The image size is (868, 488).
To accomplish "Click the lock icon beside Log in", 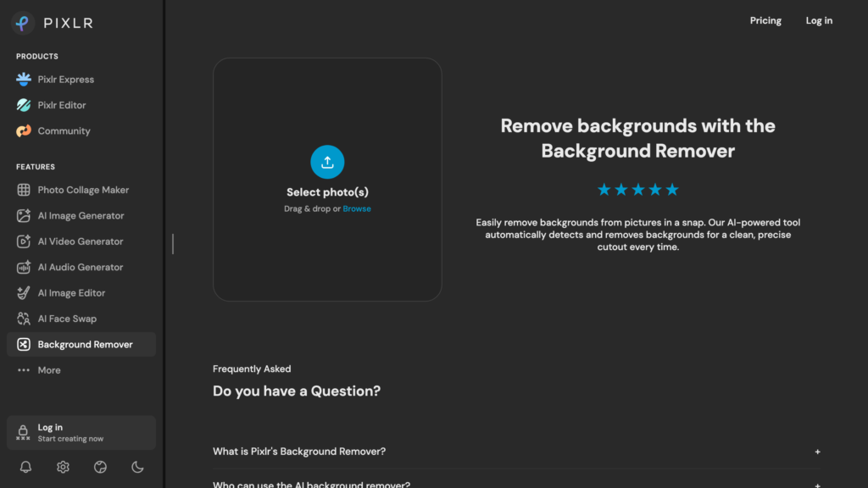I will 23,432.
